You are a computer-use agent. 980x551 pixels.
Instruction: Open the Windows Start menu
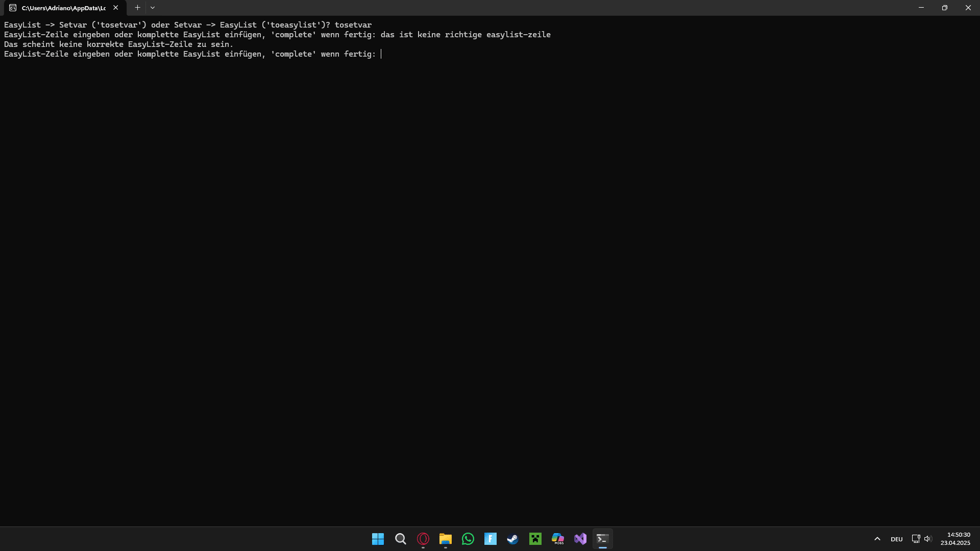[x=378, y=539]
